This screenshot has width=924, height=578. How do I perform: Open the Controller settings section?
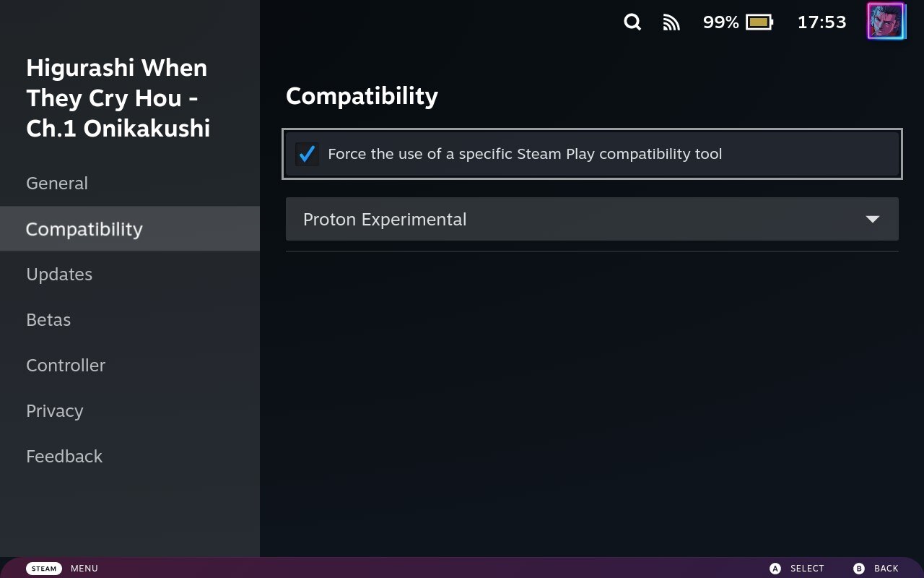click(66, 366)
